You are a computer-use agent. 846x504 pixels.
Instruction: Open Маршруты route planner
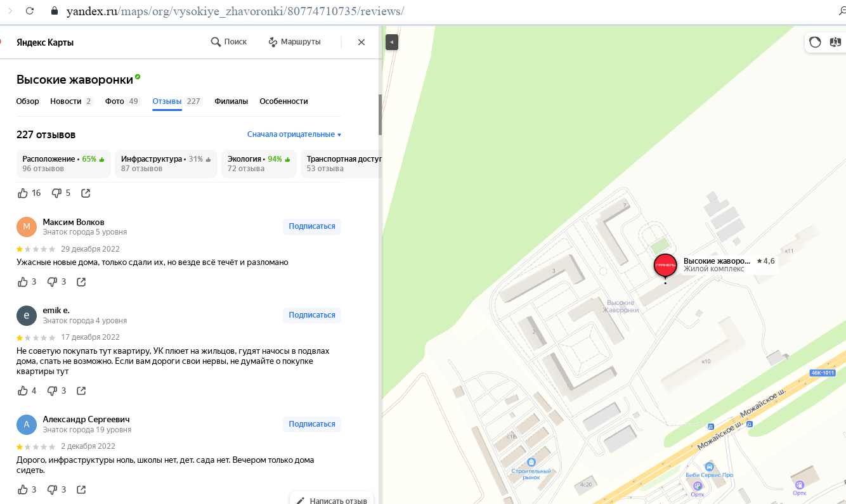[294, 42]
